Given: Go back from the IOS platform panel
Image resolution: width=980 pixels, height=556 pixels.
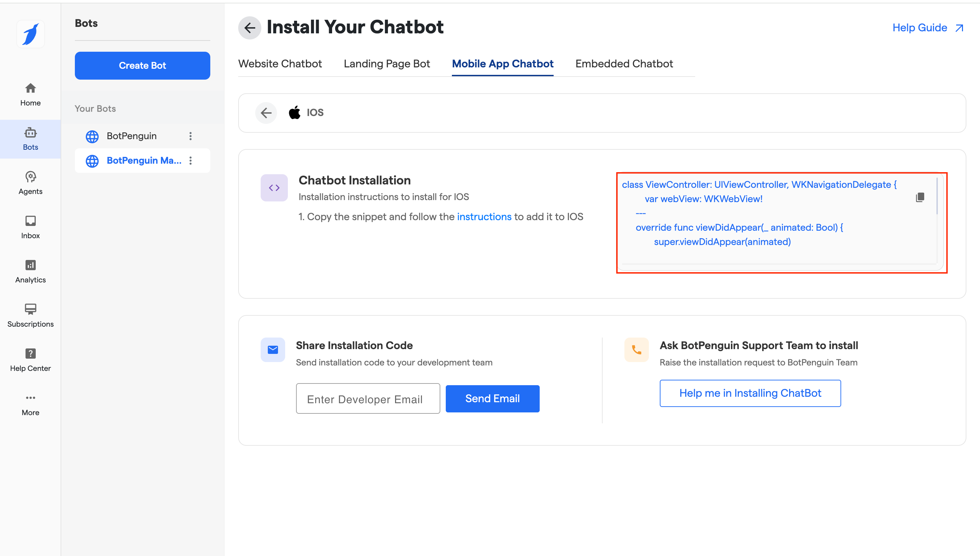Looking at the screenshot, I should [x=266, y=113].
